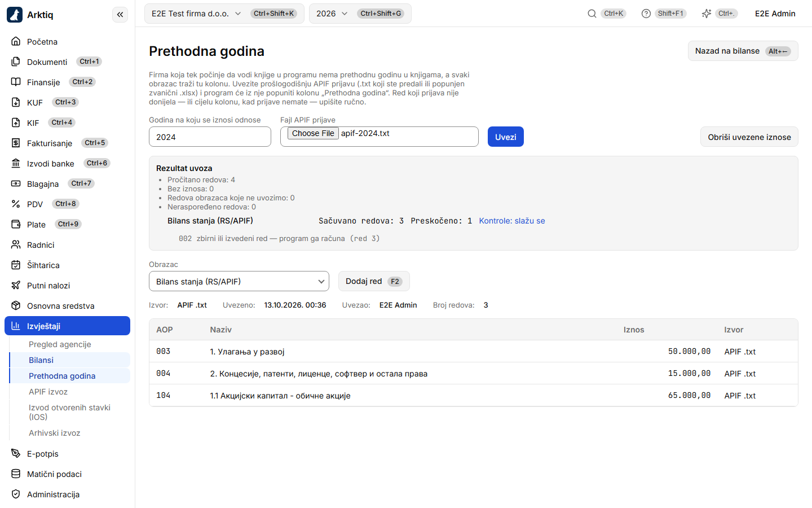Open Plate wallet icon
This screenshot has height=508, width=812.
point(16,224)
